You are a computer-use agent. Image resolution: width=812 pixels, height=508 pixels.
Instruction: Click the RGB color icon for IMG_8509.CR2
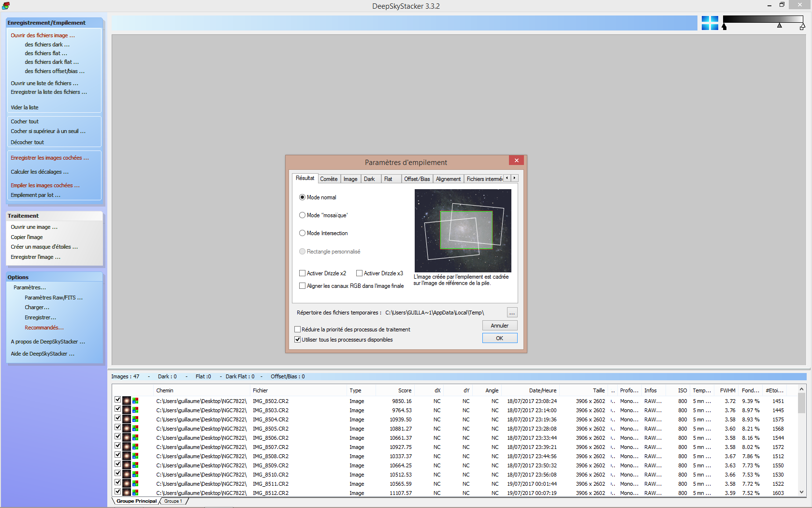click(135, 465)
